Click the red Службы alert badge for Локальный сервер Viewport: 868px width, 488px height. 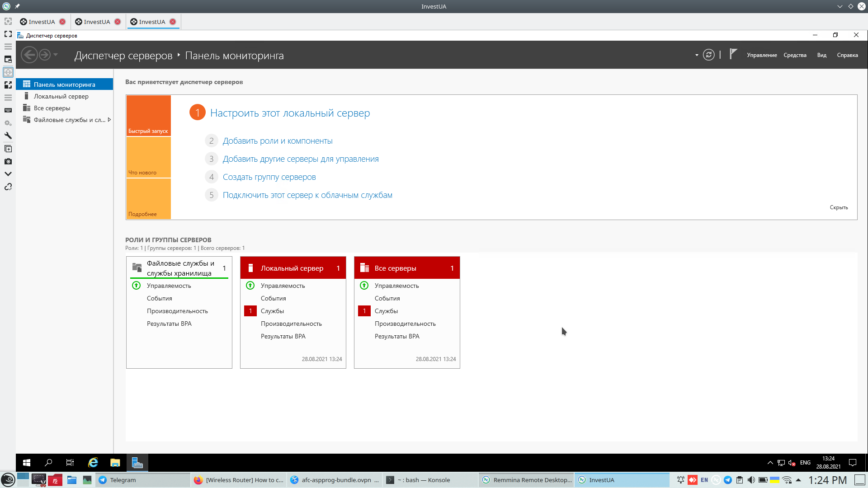[x=250, y=311]
